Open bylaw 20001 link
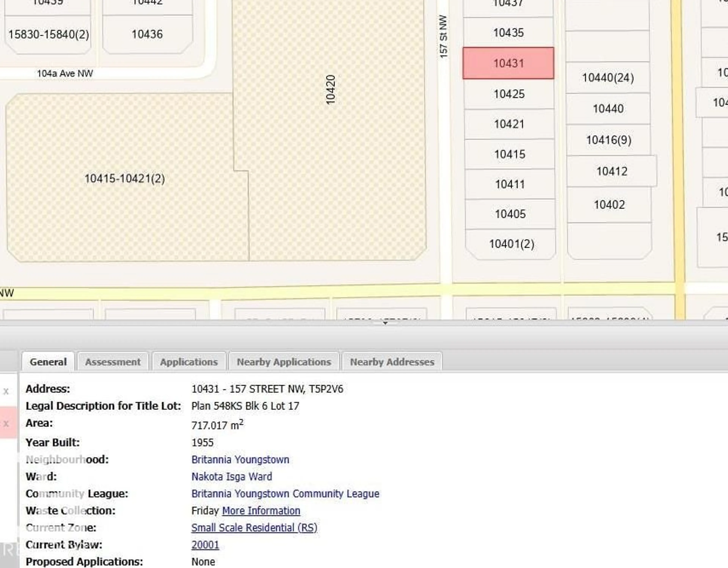This screenshot has height=568, width=728. pyautogui.click(x=205, y=545)
